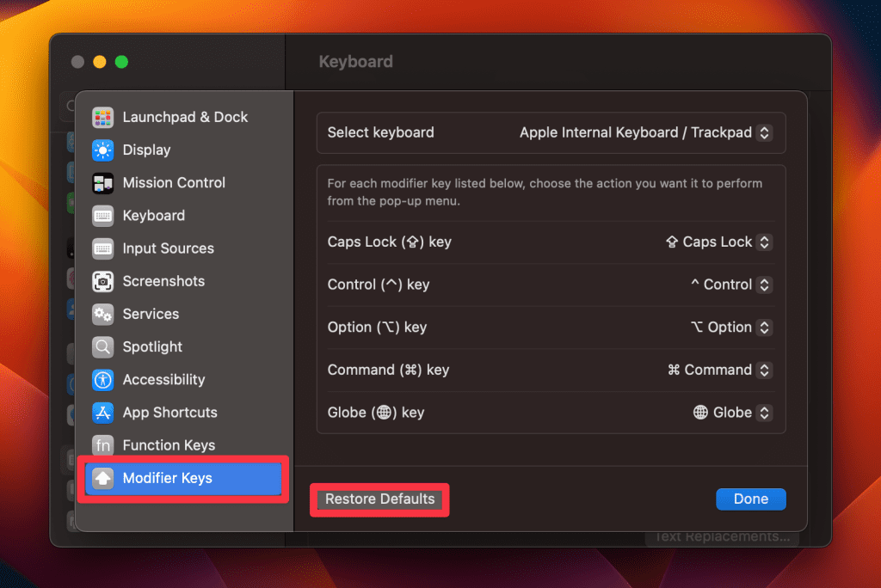Image resolution: width=881 pixels, height=588 pixels.
Task: Select Modifier Keys in the sidebar
Action: click(167, 478)
